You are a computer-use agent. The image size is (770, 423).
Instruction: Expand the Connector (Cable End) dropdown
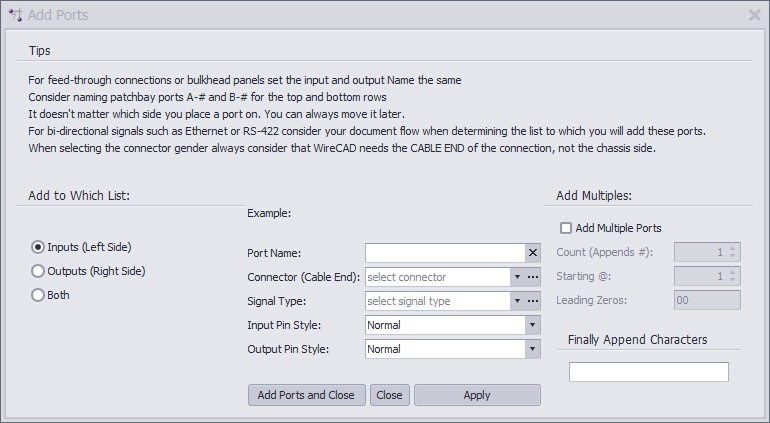pos(517,277)
